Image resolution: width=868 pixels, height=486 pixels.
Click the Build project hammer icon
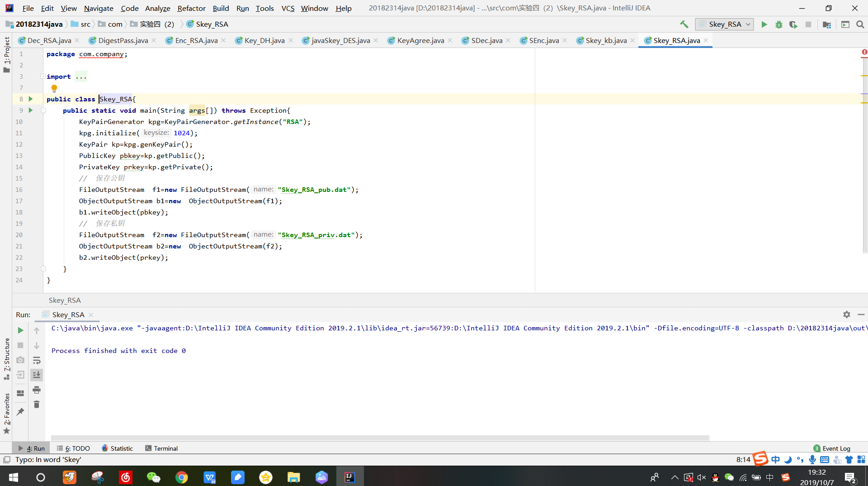(684, 24)
